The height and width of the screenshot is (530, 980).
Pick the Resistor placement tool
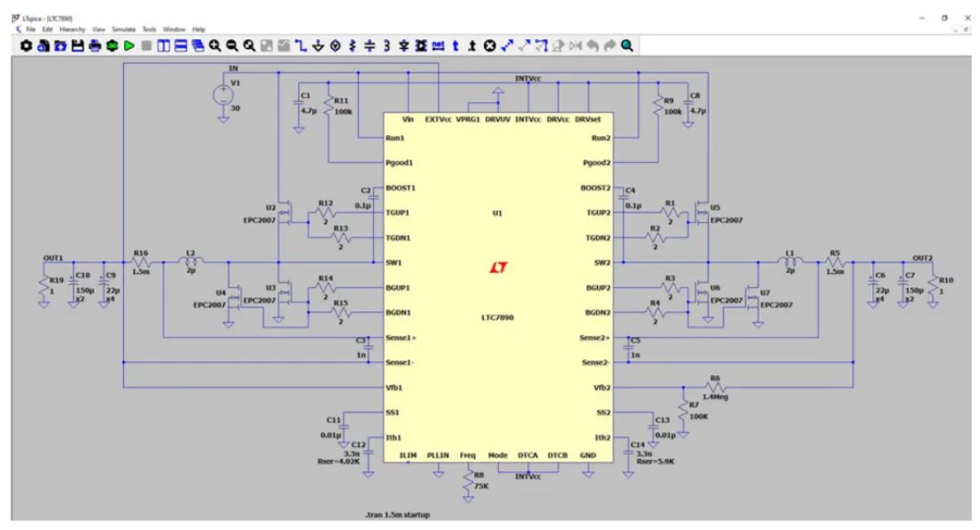[353, 47]
